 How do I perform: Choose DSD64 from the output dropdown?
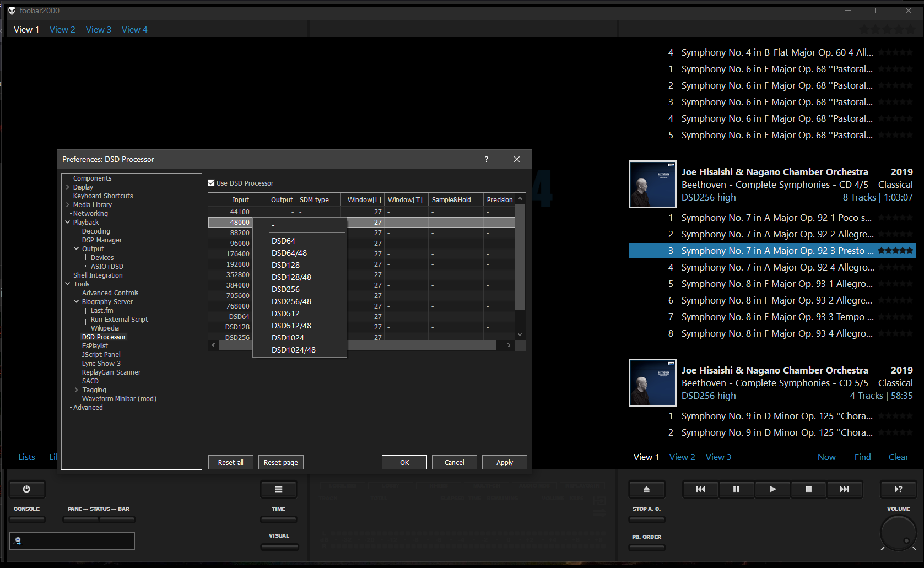[300, 241]
